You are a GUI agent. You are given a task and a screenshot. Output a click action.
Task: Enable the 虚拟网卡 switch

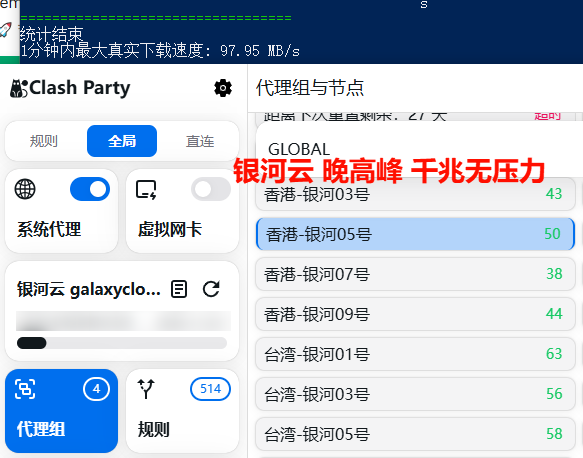tap(211, 189)
